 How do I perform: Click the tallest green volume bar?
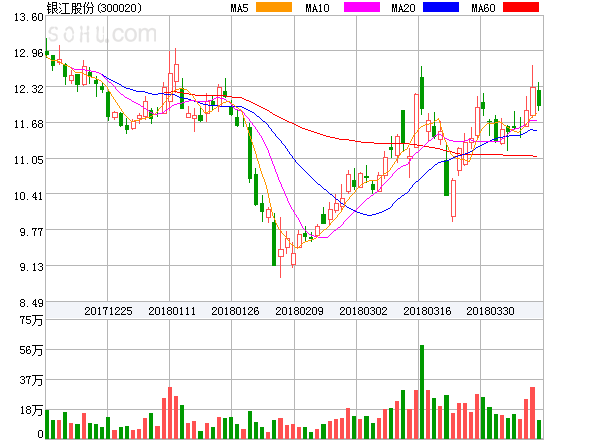pos(422,392)
